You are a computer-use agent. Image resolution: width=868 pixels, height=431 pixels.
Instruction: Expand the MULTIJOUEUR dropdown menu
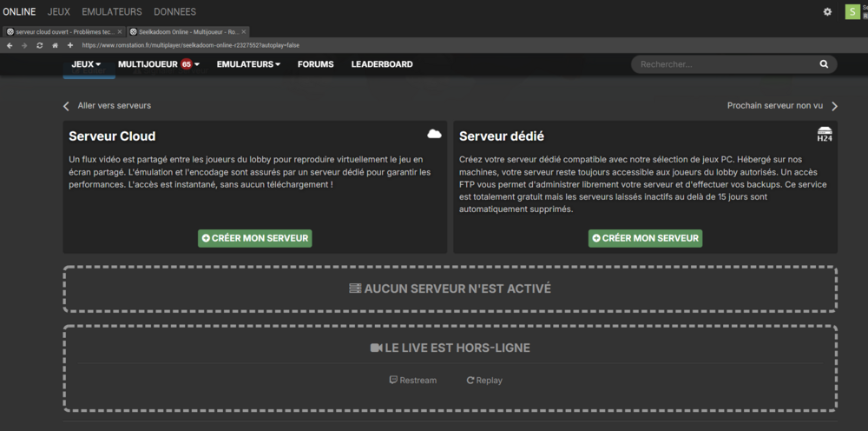click(x=159, y=64)
